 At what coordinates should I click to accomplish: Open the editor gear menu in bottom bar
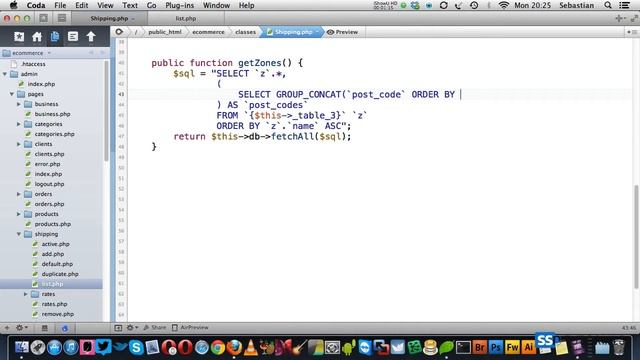point(132,327)
